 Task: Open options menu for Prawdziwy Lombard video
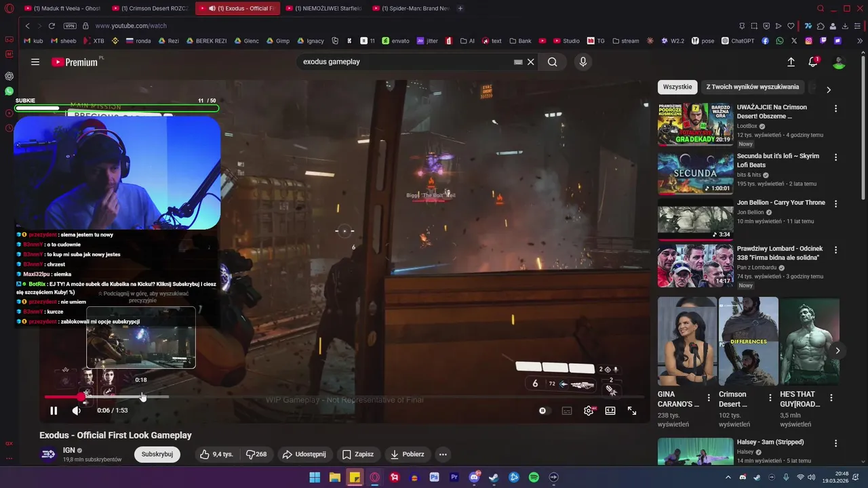click(835, 250)
